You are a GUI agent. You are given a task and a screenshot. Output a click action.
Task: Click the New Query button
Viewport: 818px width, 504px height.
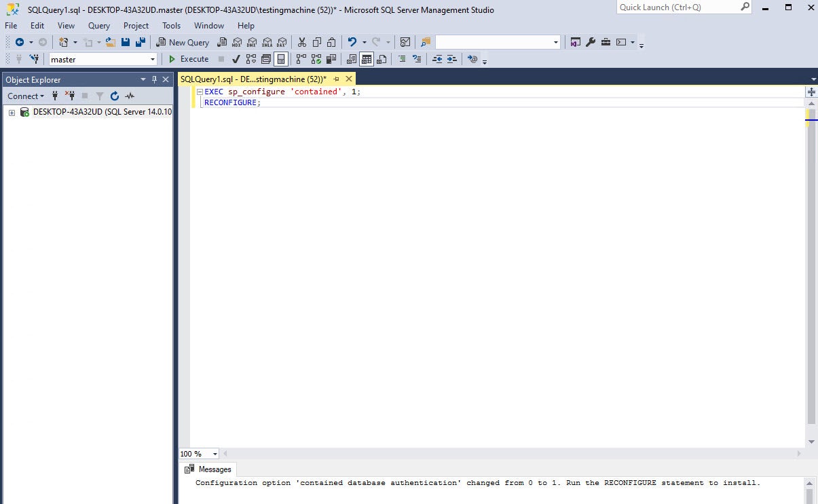click(183, 42)
